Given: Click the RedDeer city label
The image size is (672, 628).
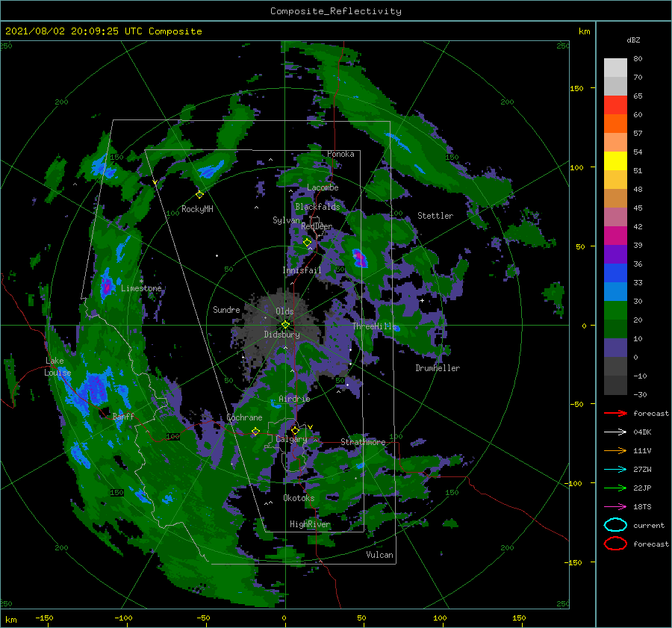Looking at the screenshot, I should click(317, 226).
